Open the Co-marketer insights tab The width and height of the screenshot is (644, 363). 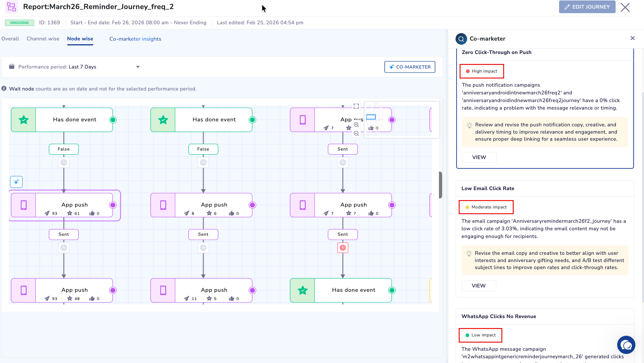135,39
